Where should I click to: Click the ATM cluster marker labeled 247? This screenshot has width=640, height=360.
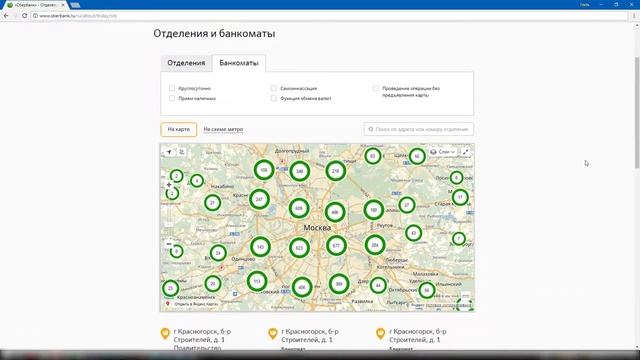pyautogui.click(x=259, y=199)
